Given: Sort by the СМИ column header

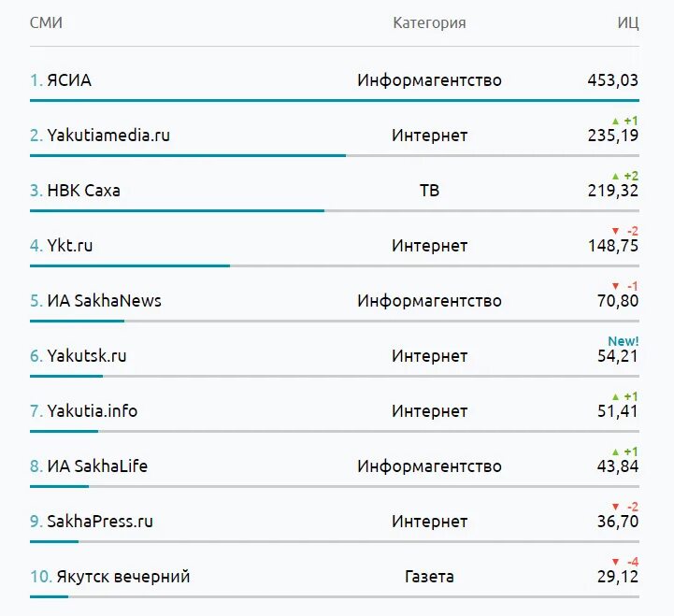Looking at the screenshot, I should (x=46, y=22).
